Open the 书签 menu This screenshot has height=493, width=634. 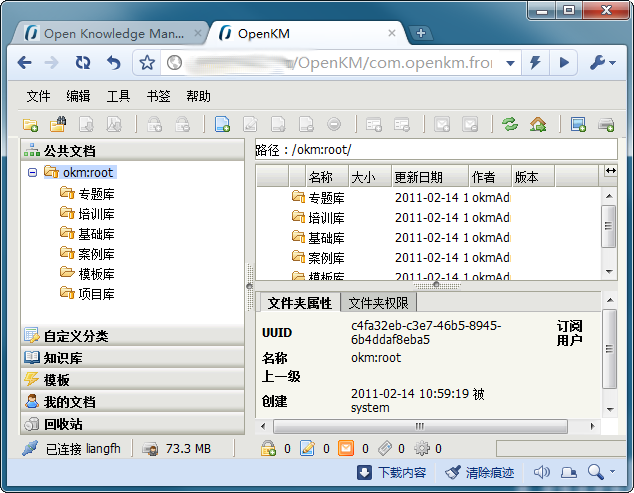[x=158, y=96]
